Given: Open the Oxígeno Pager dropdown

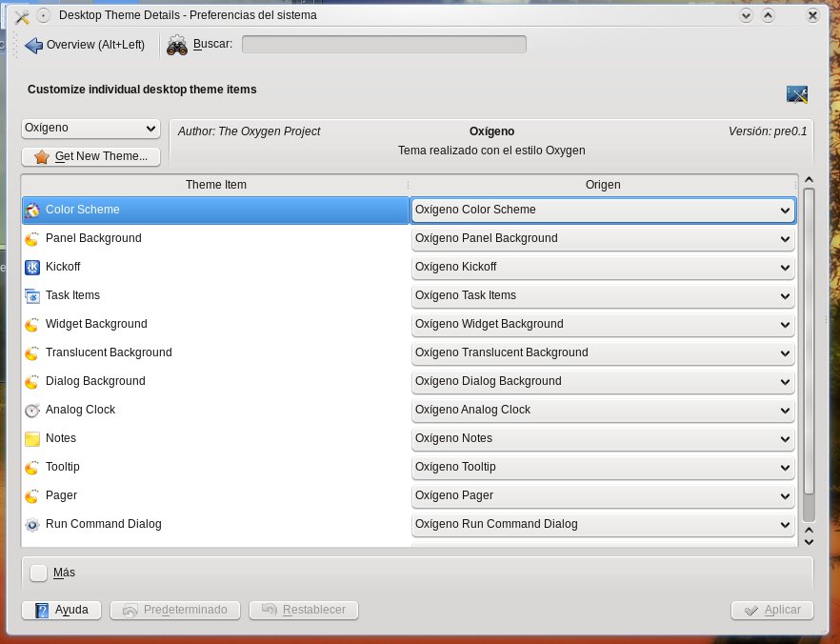Looking at the screenshot, I should click(603, 495).
